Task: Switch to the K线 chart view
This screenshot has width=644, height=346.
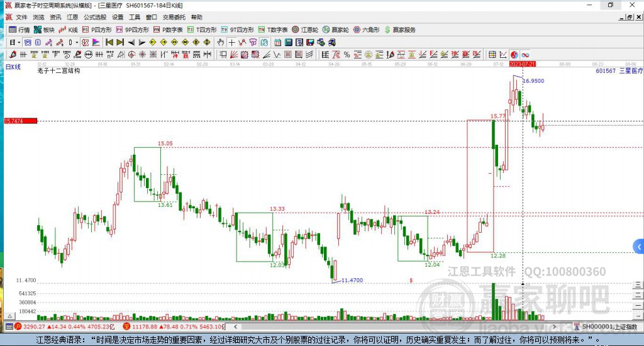Action: 69,30
